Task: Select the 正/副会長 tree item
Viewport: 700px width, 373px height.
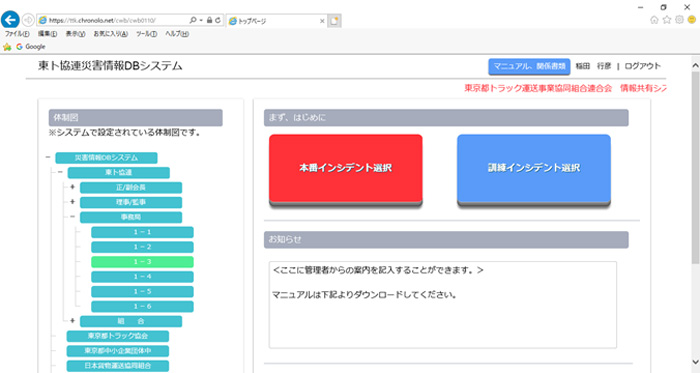Action: coord(131,187)
